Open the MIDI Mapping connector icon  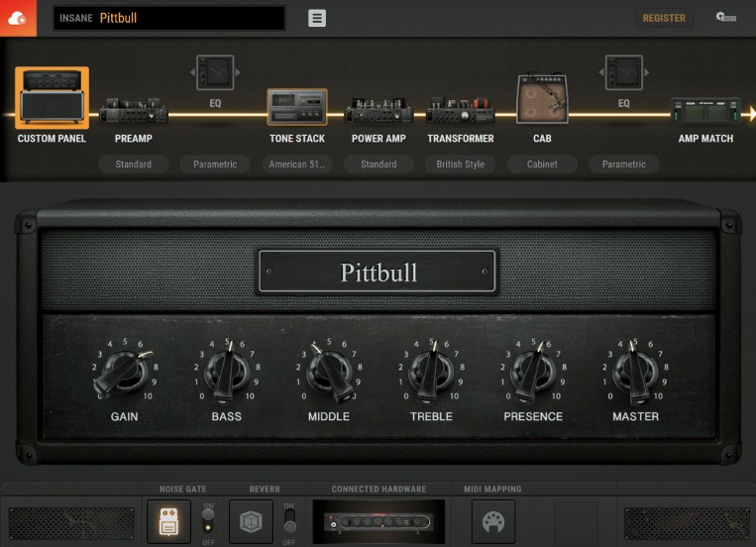coord(493,521)
